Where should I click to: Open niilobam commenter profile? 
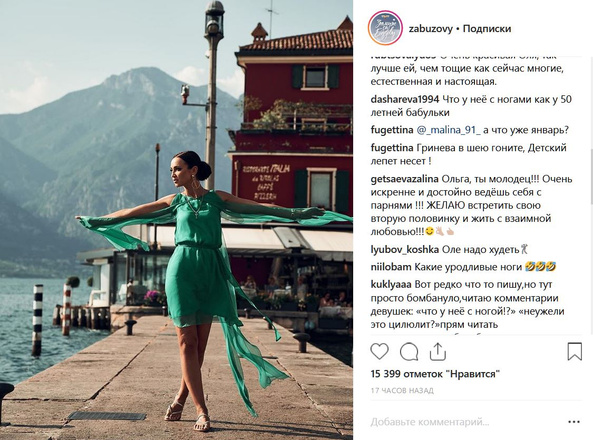tap(391, 267)
